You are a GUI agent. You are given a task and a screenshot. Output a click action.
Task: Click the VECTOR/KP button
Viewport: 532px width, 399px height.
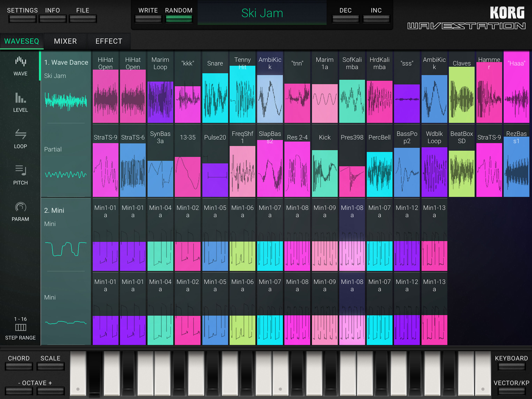511,391
